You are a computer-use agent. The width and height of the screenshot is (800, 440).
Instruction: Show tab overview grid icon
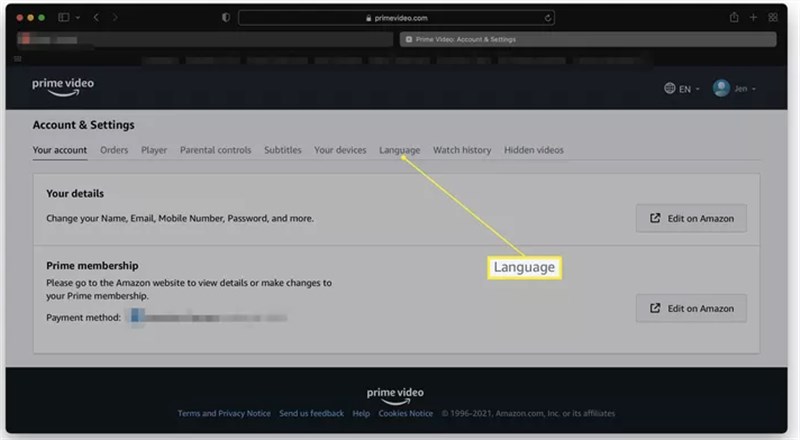click(773, 17)
